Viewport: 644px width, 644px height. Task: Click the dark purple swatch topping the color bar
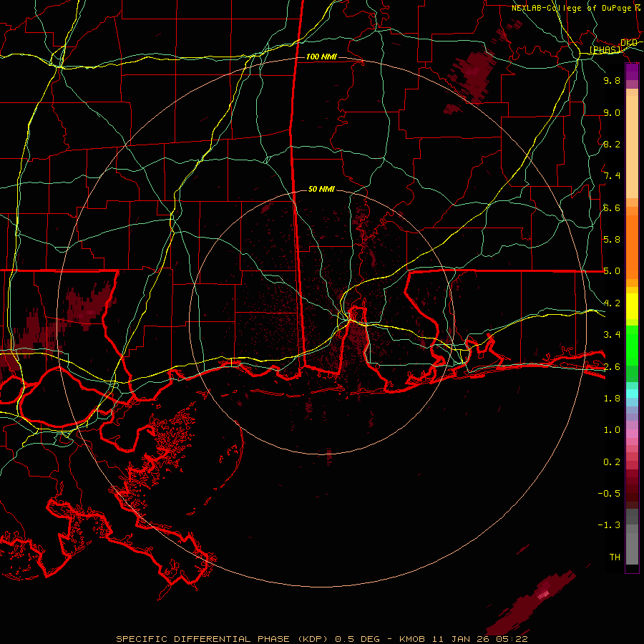pos(632,68)
